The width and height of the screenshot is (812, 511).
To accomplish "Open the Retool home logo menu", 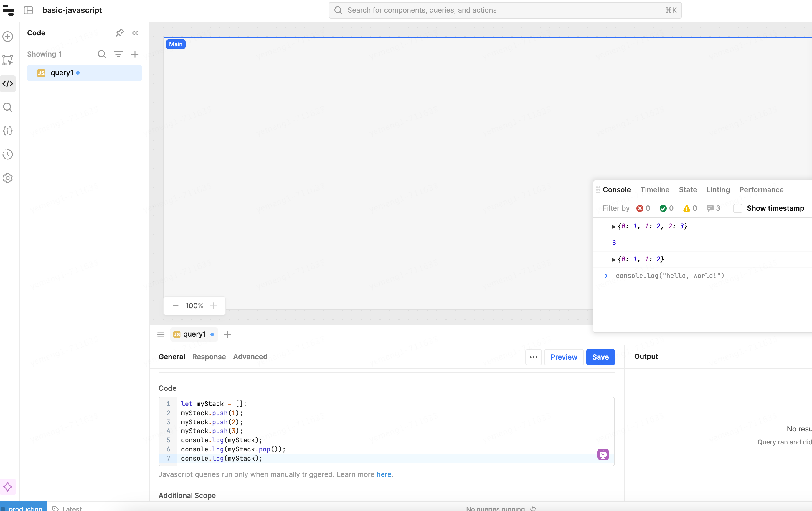I will coord(8,10).
